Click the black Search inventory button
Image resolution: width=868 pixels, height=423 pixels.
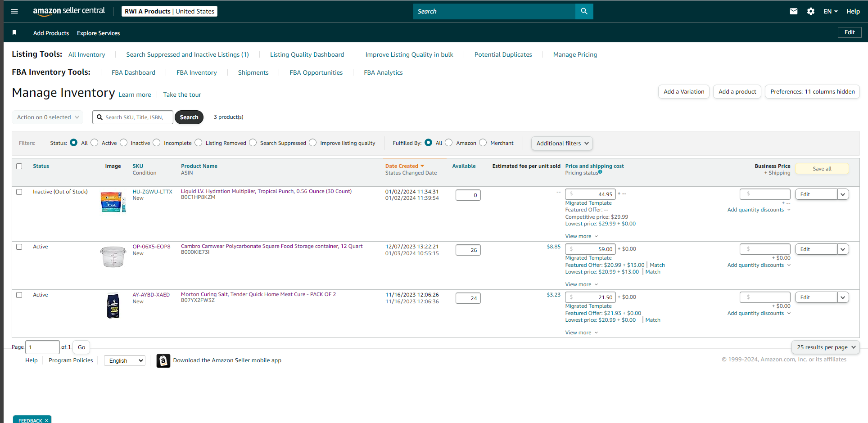189,117
